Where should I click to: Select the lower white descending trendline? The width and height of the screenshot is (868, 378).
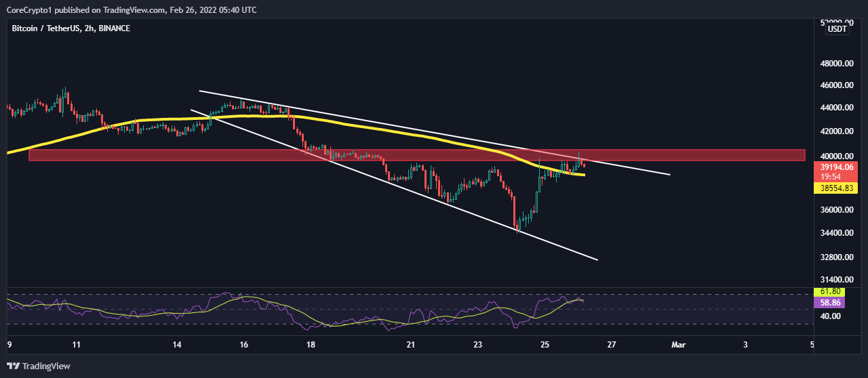point(393,184)
